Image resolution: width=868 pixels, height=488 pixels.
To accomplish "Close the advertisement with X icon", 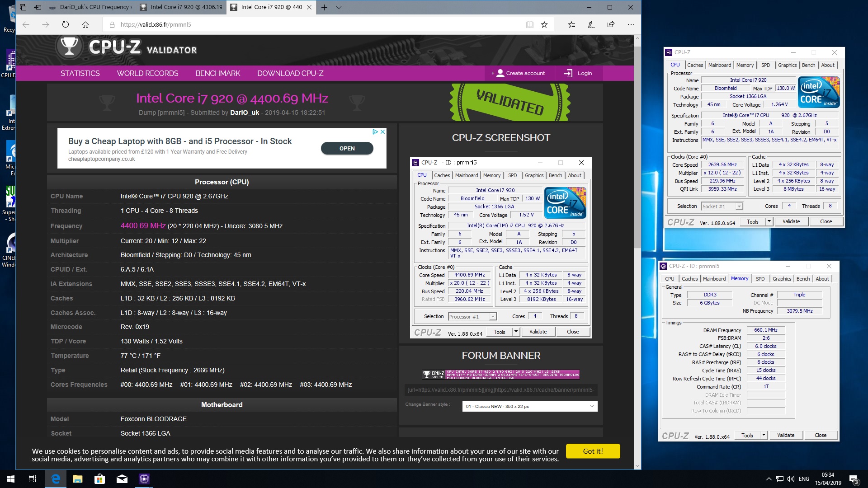I will (382, 131).
